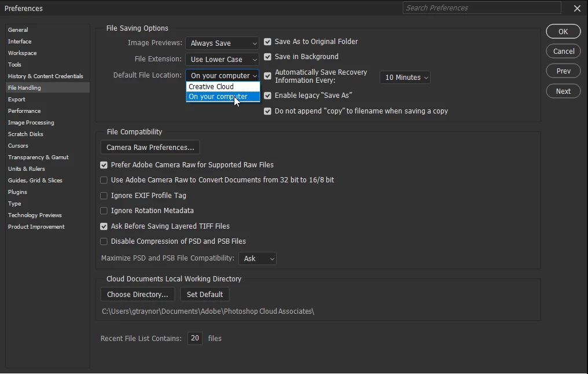588x374 pixels.
Task: Select the File Handling category
Action: 47,88
